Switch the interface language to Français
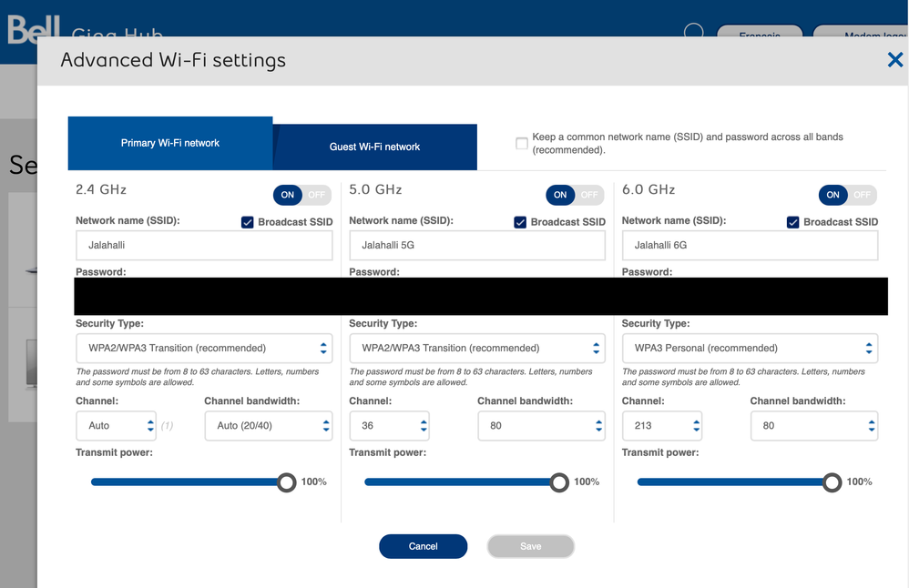The height and width of the screenshot is (588, 909). [x=760, y=33]
